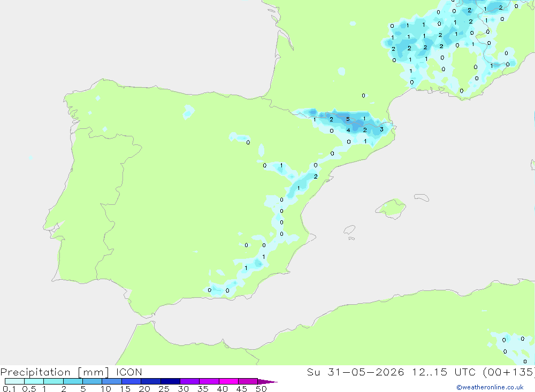Screen dimensions: 535x392
Task: Select legend swatch between 10 and 15
Action: click(112, 381)
